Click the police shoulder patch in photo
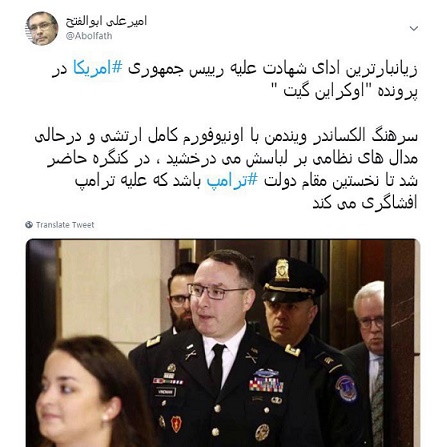The height and width of the screenshot is (447, 442). point(346,389)
